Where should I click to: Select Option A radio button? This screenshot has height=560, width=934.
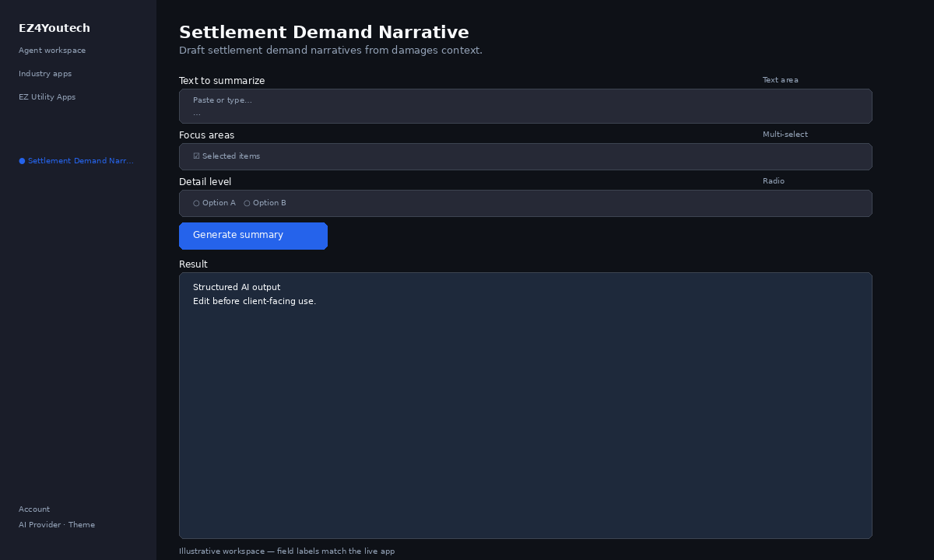coord(214,203)
